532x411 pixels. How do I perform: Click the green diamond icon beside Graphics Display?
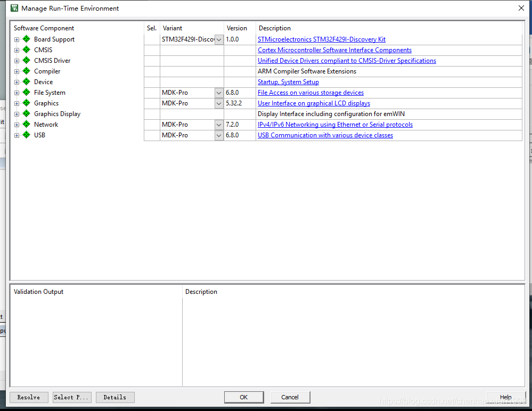point(27,113)
